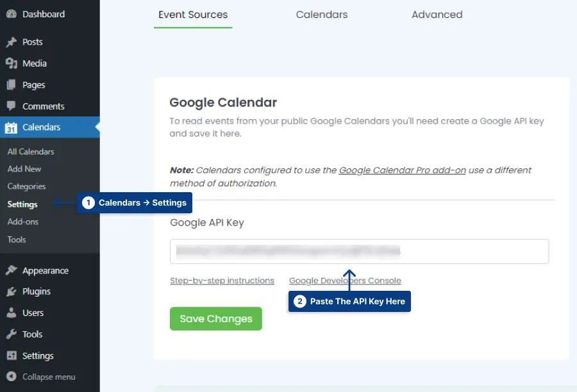577x392 pixels.
Task: Click the Save Changes button
Action: [x=216, y=318]
